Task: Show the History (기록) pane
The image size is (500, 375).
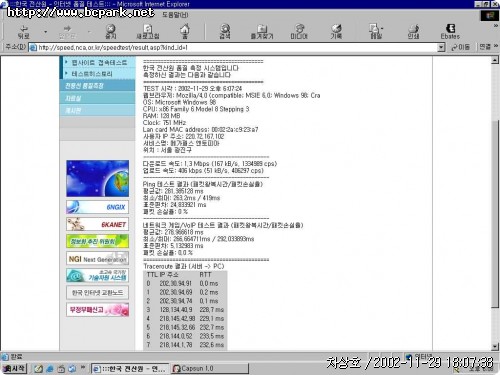Action: click(x=336, y=32)
